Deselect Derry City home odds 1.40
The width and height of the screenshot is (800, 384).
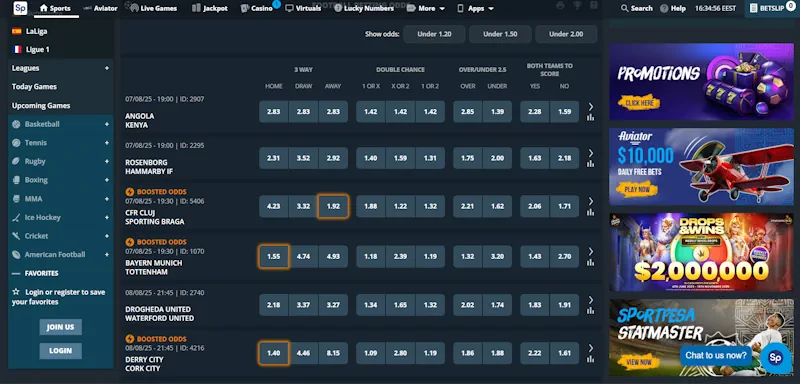tap(273, 353)
